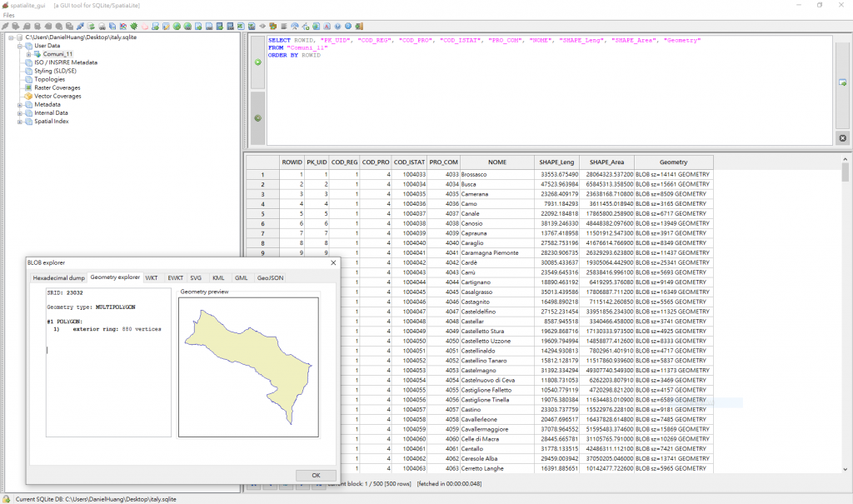Click the Raster Coverages image icon
The image size is (853, 504).
click(x=28, y=87)
